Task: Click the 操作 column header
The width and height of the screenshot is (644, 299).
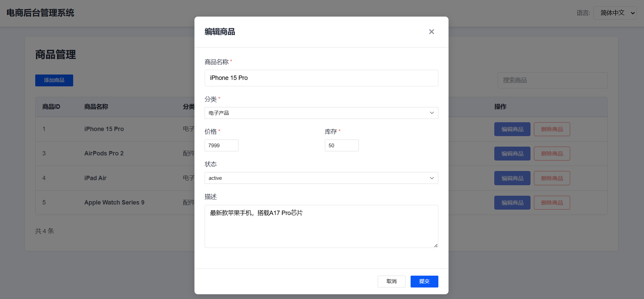Action: pos(500,107)
